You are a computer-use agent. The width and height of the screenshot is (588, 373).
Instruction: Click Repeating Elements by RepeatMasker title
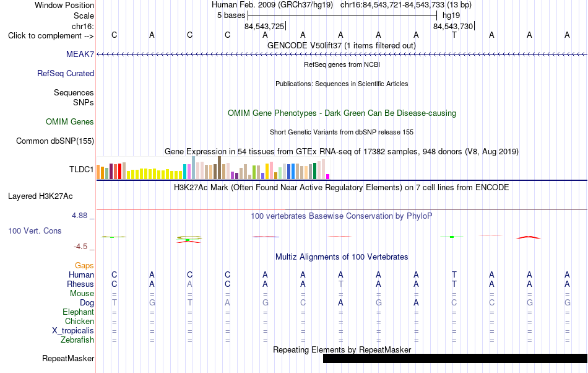(x=342, y=349)
